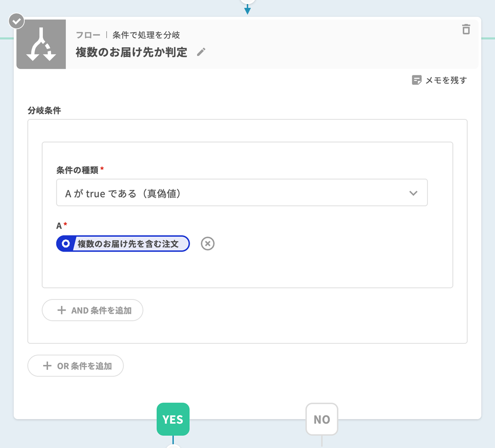Click the plus icon beside AND 条件を追加
Viewport: 495px width, 448px height.
pyautogui.click(x=62, y=310)
